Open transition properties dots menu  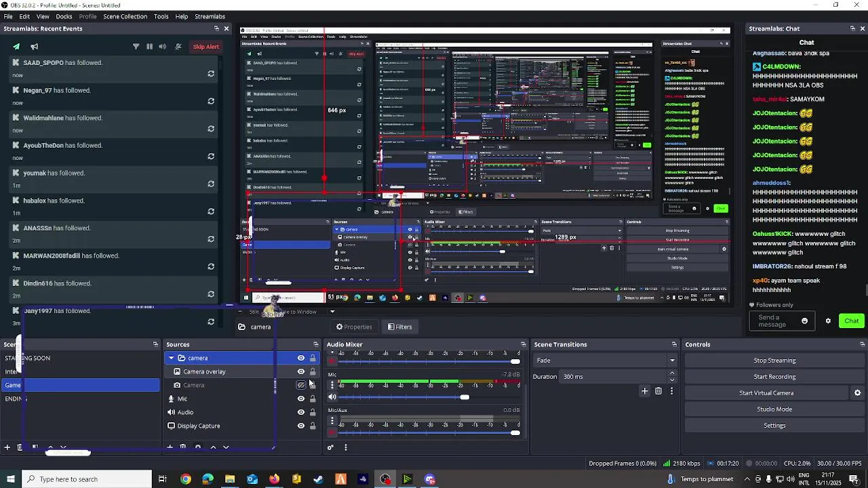671,391
